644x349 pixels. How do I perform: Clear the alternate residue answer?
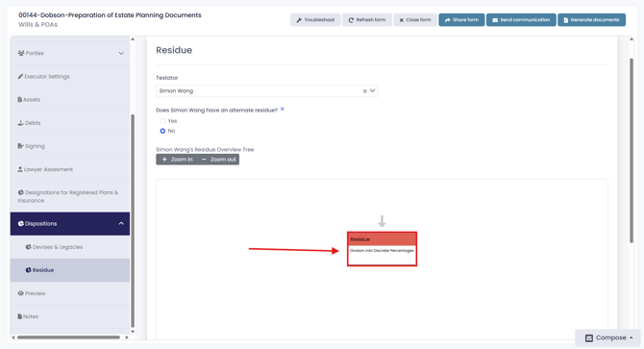pyautogui.click(x=283, y=110)
